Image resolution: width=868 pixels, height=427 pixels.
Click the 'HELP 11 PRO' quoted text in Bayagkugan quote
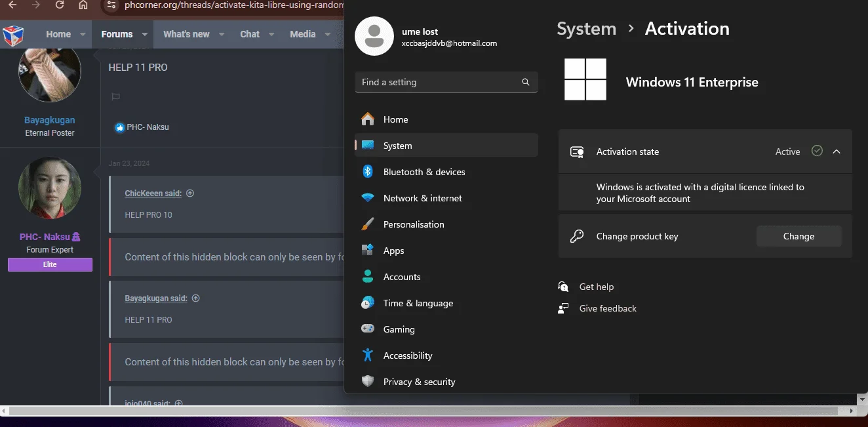[x=148, y=319]
